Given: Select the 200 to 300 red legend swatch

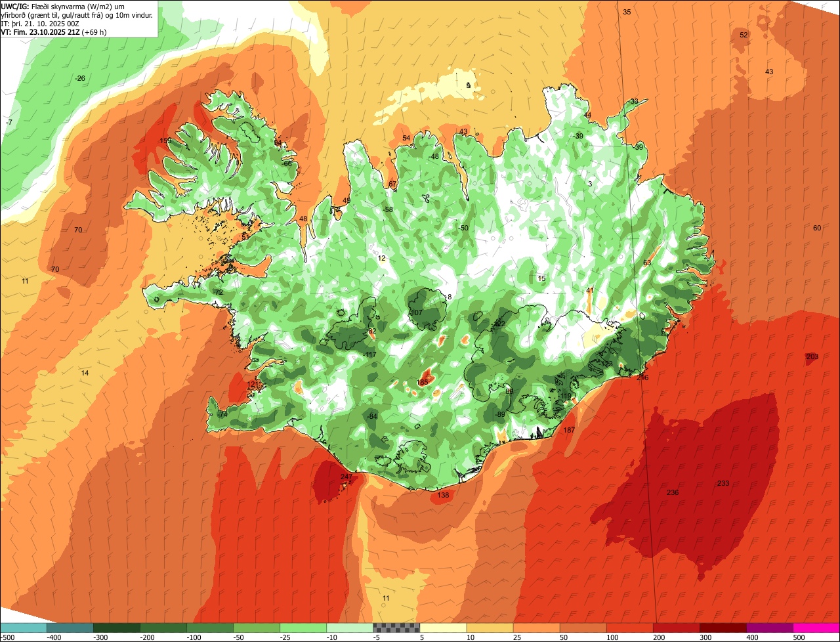Looking at the screenshot, I should click(x=675, y=628).
